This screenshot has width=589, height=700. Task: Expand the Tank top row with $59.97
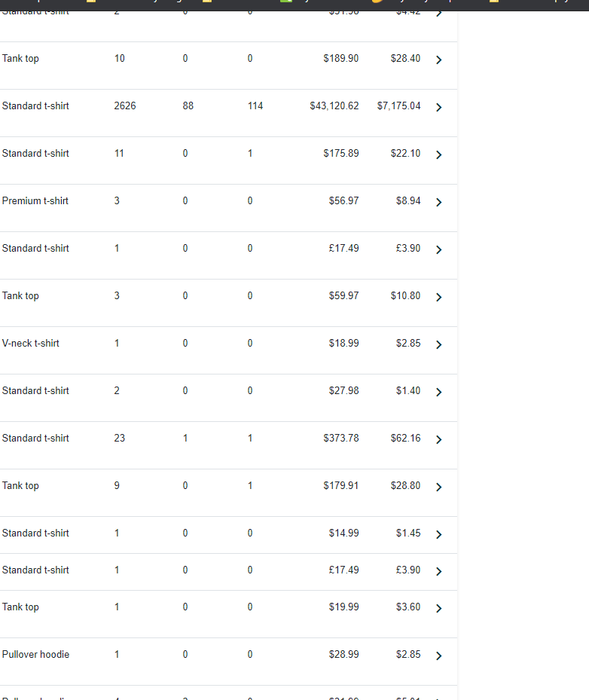[438, 298]
